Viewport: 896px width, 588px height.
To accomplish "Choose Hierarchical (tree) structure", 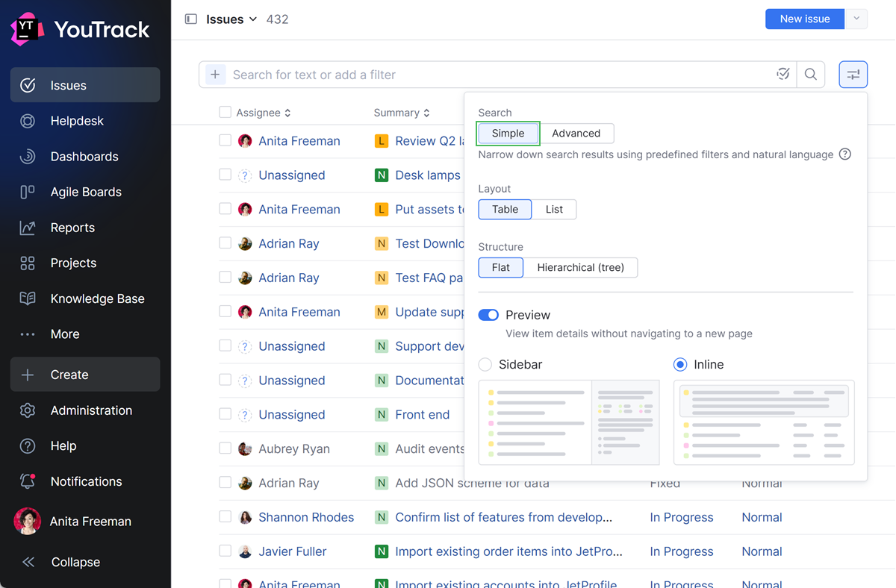I will point(581,268).
